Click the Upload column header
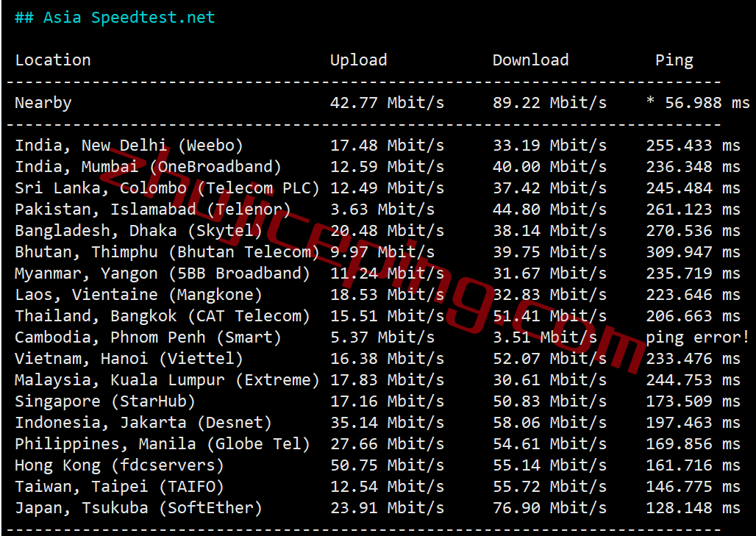The image size is (756, 536). (359, 60)
